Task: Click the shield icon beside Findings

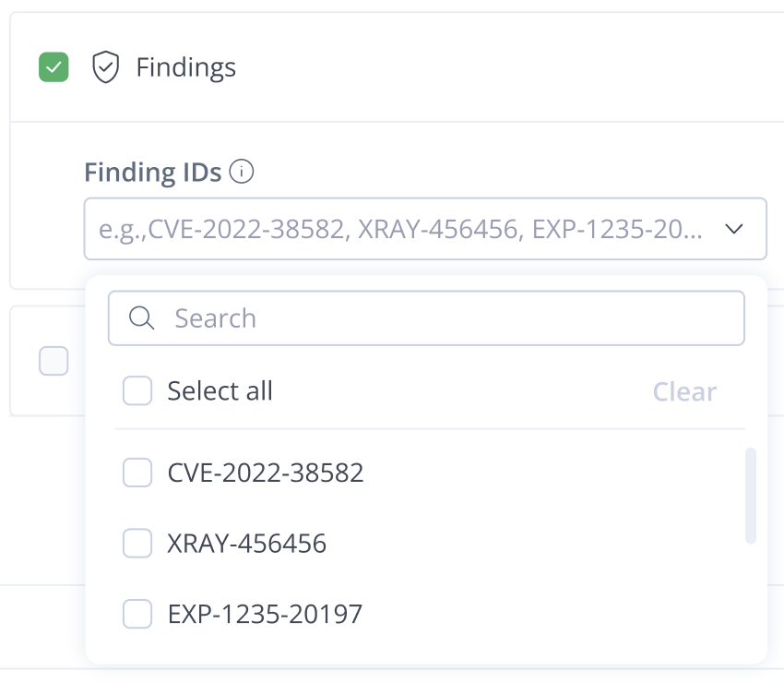Action: point(105,67)
